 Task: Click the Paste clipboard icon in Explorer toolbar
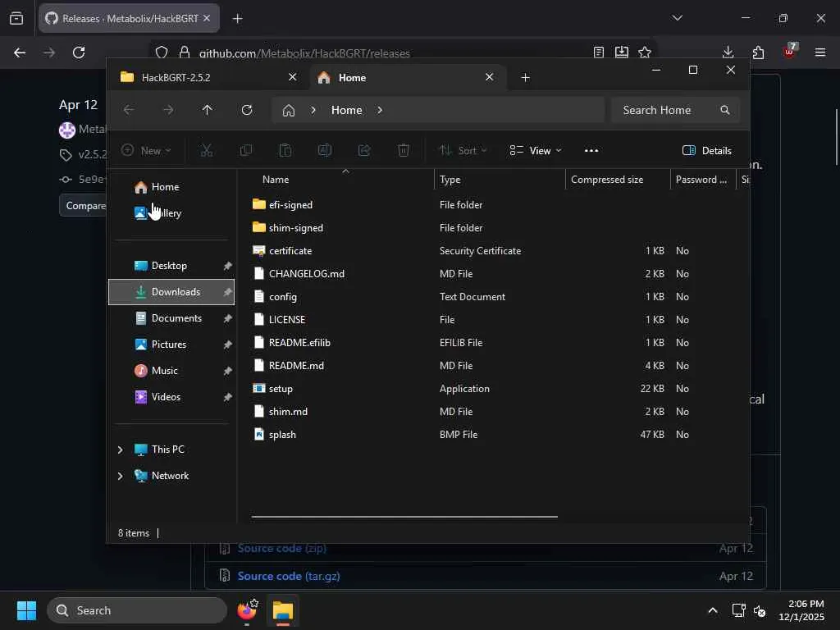pyautogui.click(x=285, y=151)
